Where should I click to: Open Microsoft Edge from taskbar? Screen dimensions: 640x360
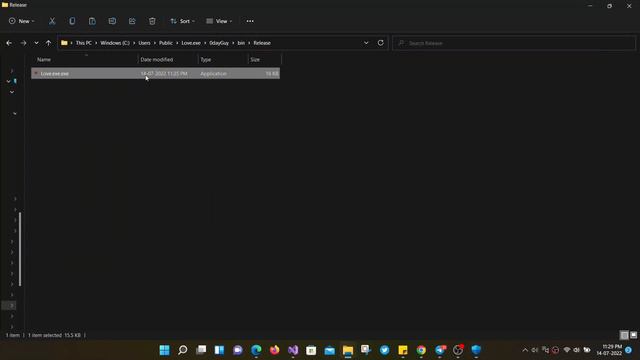coord(256,350)
